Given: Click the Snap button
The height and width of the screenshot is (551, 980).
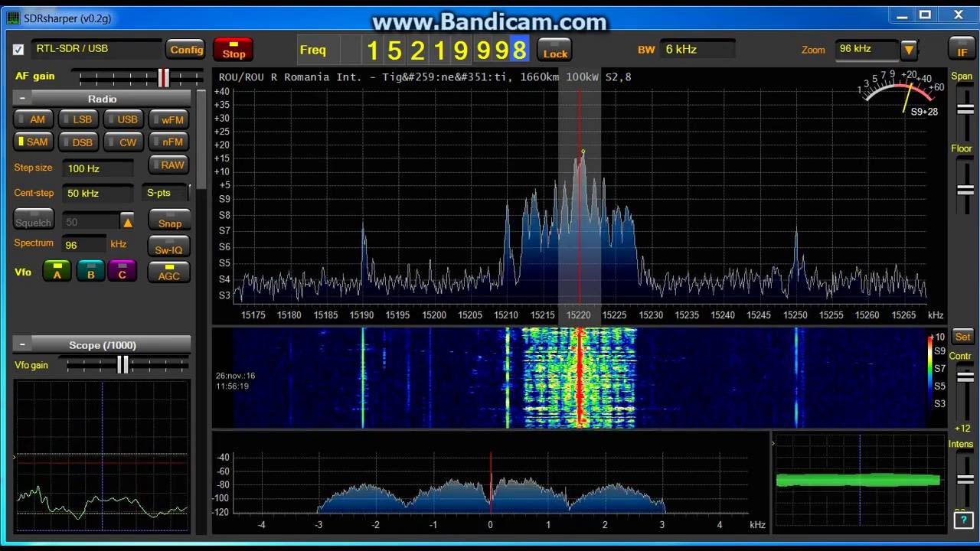Looking at the screenshot, I should (169, 220).
